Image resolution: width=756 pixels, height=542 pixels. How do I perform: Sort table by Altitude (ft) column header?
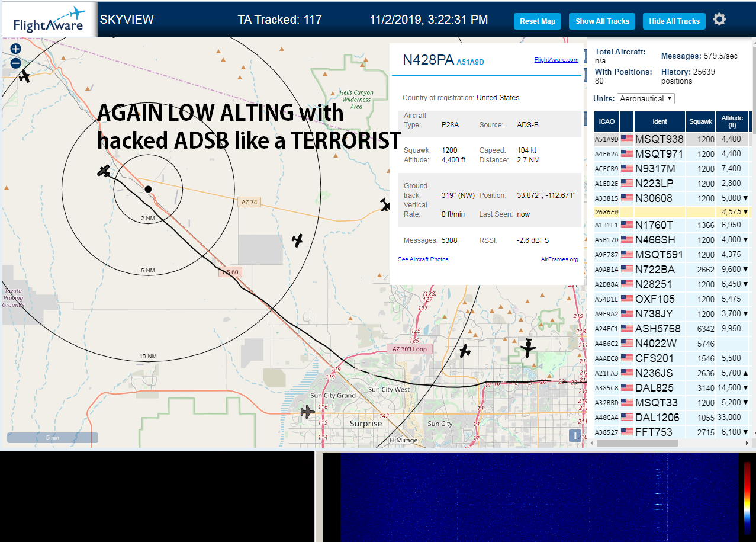(732, 121)
